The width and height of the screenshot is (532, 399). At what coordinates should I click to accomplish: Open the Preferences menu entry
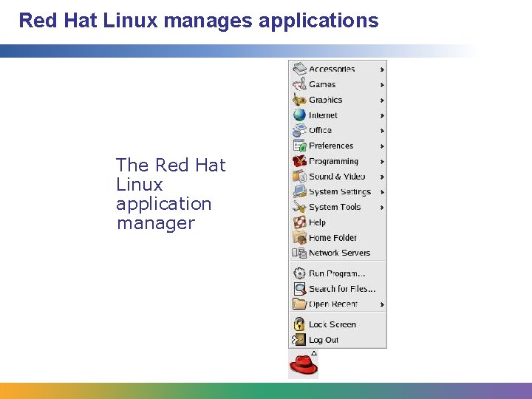(x=338, y=146)
